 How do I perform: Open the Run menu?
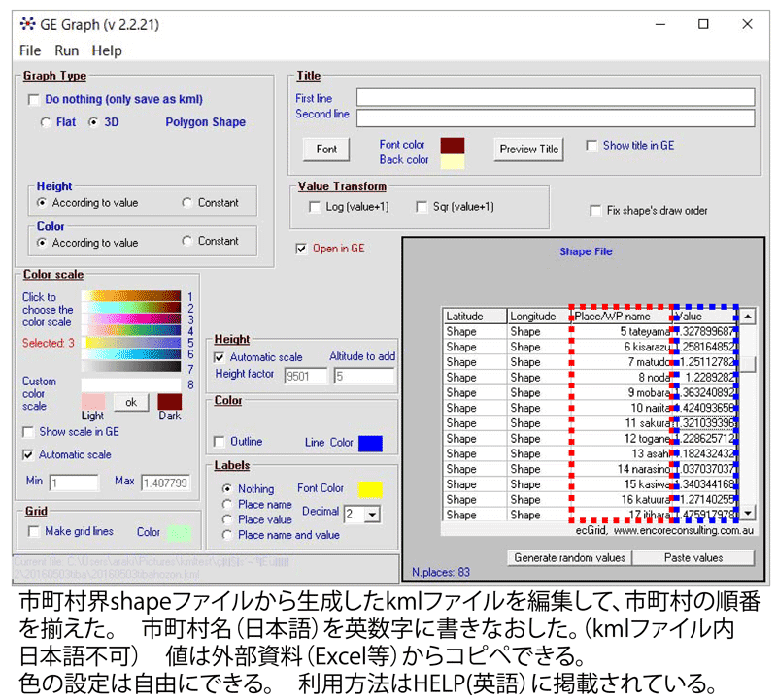coord(66,50)
